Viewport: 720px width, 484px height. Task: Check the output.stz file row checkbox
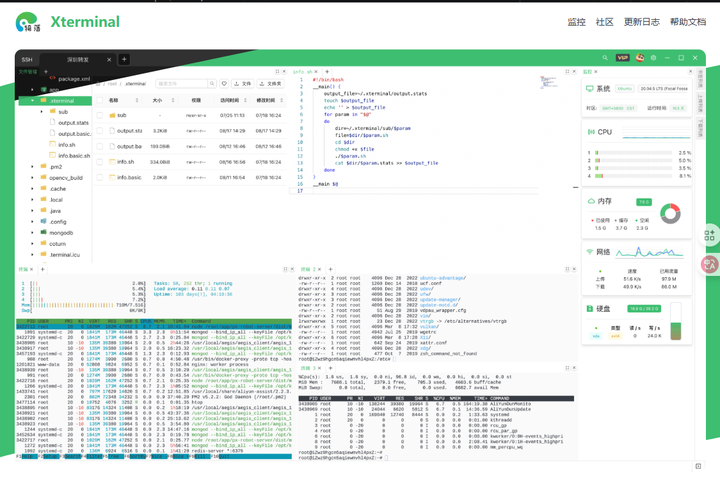tap(100, 131)
